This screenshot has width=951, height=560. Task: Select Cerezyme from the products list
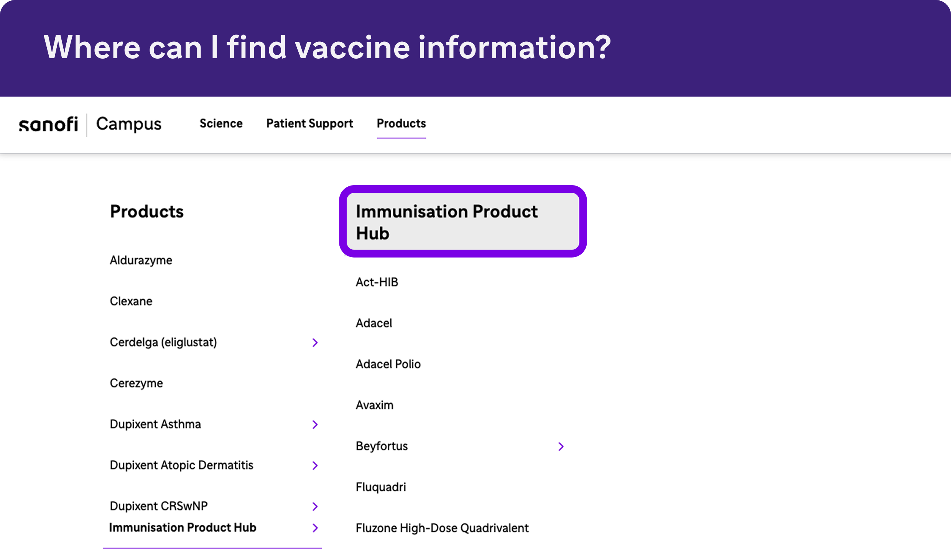137,383
